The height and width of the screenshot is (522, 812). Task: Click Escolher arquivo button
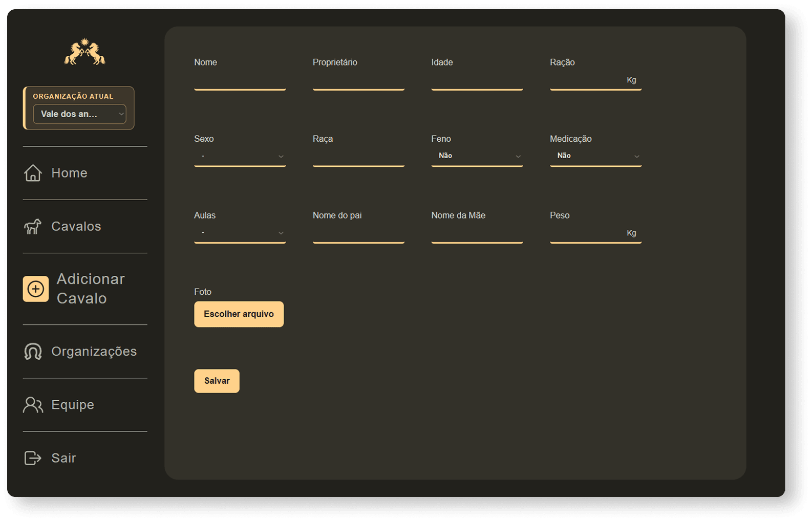coord(239,314)
